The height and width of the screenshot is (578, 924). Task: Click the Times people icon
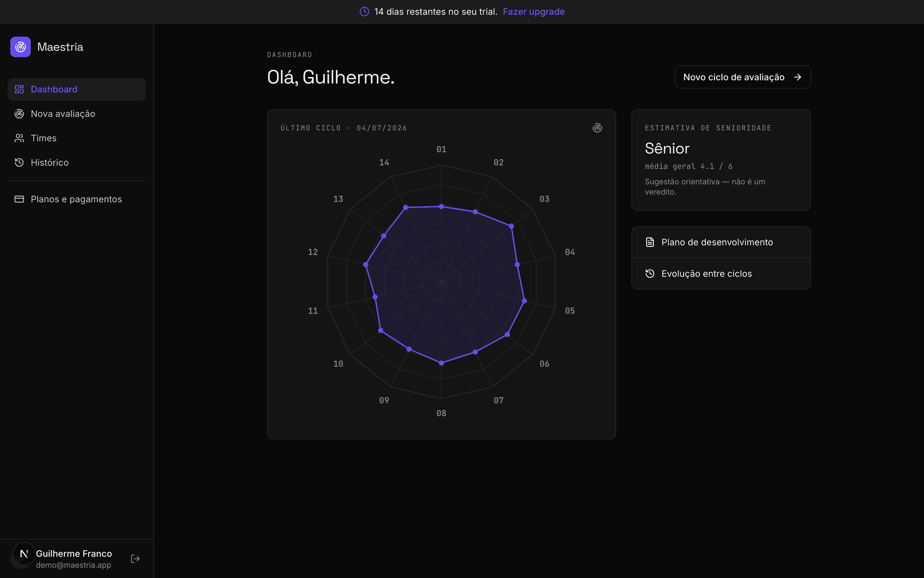point(19,138)
